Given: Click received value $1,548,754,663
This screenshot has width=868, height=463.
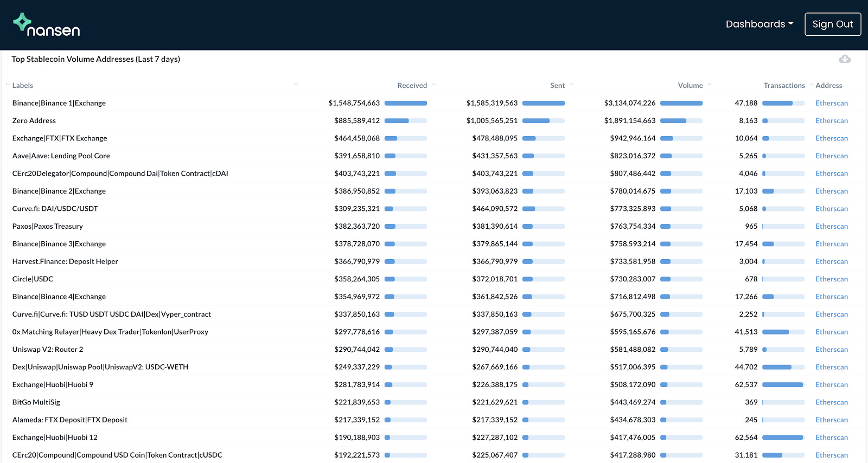Looking at the screenshot, I should tap(354, 103).
